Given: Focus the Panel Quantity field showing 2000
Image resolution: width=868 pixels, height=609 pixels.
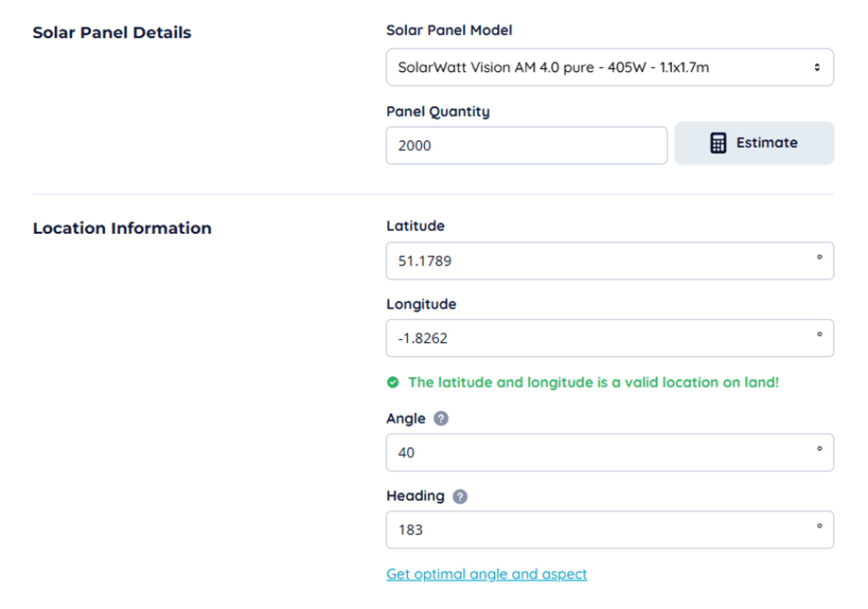Looking at the screenshot, I should pyautogui.click(x=526, y=146).
